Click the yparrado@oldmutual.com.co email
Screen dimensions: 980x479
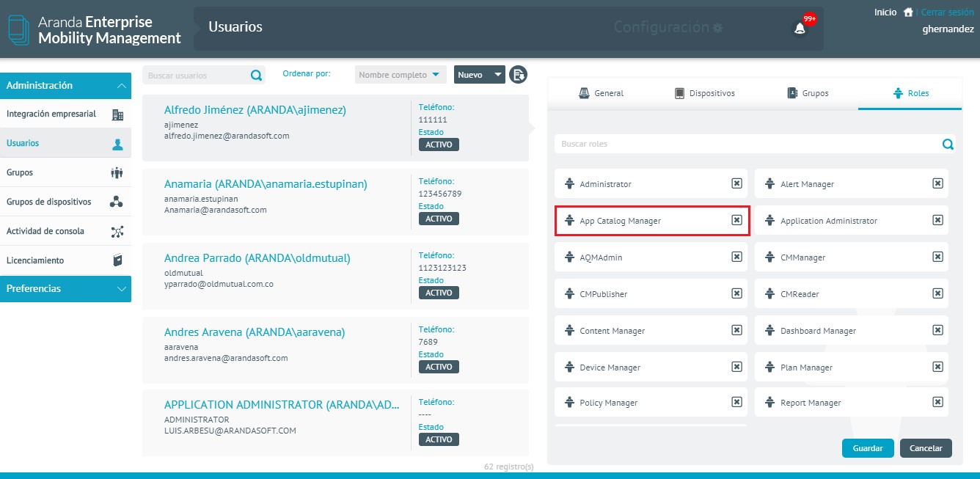(219, 283)
